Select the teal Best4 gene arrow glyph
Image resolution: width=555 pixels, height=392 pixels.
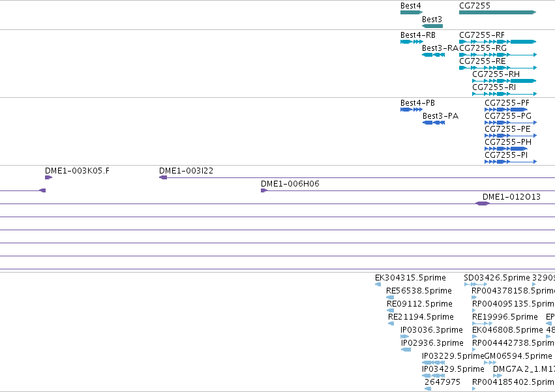pos(412,12)
